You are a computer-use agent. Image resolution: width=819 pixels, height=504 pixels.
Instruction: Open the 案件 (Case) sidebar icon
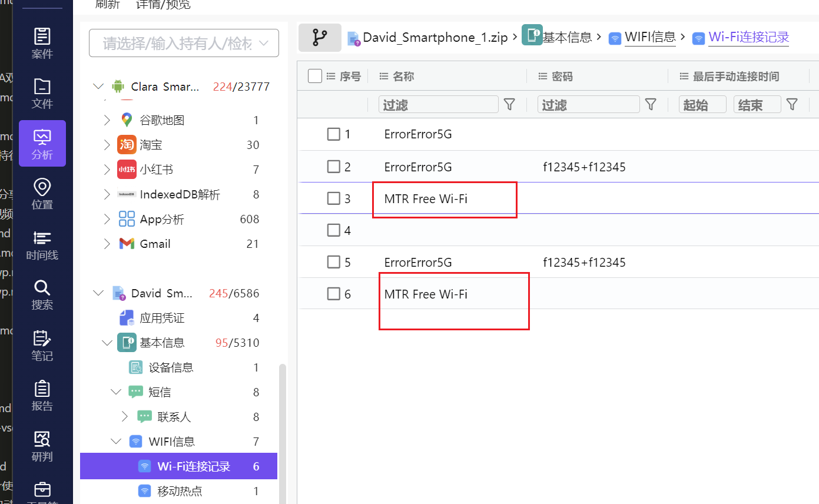[x=42, y=43]
